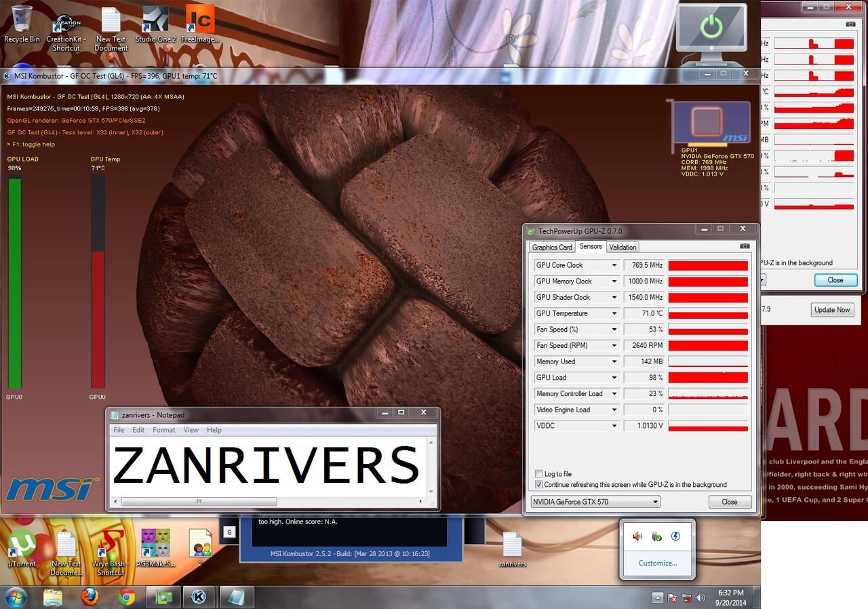Open the Recycle Bin desktop icon
The image size is (868, 609).
(21, 24)
